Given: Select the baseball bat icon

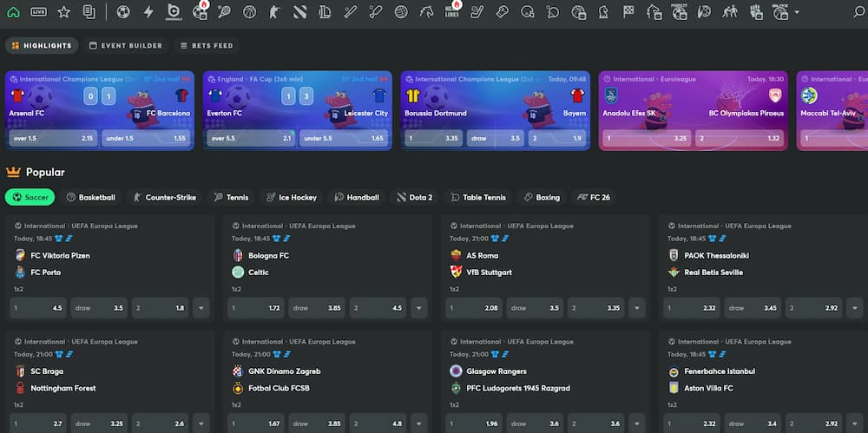Looking at the screenshot, I should (351, 12).
